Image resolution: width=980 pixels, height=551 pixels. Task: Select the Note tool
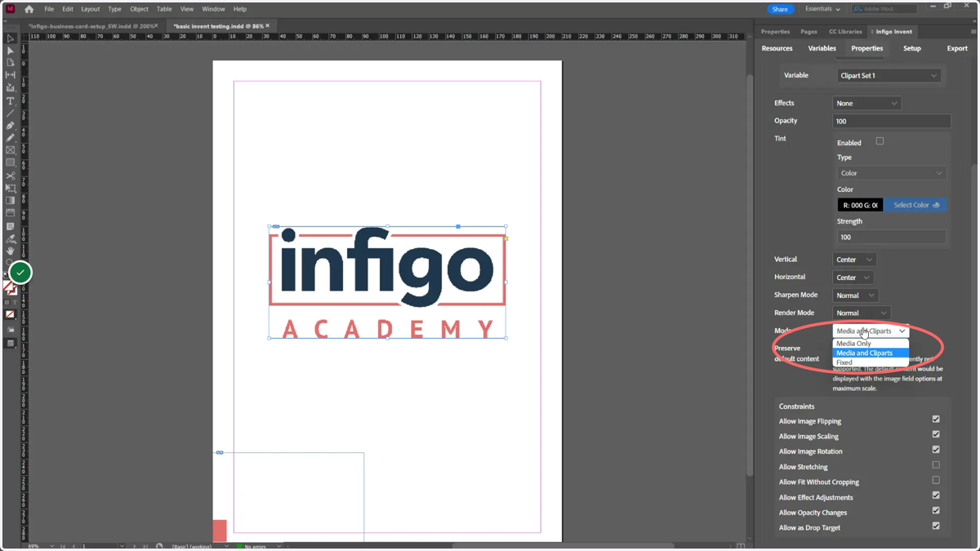point(11,226)
